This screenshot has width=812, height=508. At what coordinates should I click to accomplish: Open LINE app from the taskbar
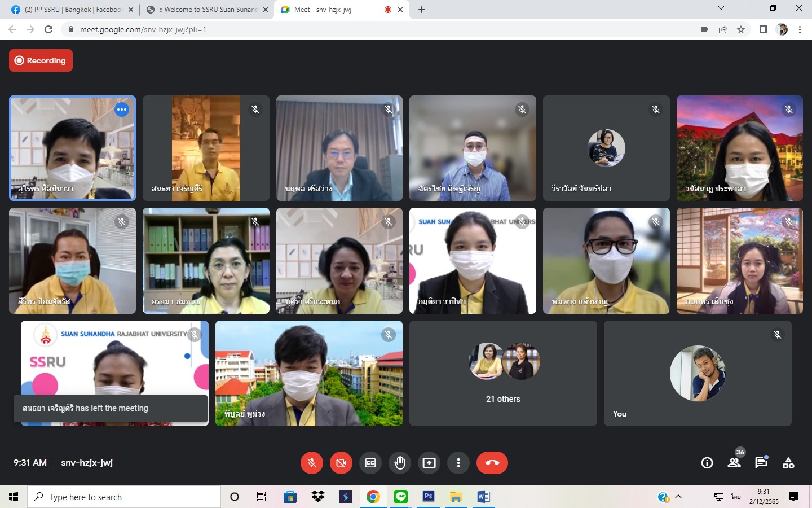[x=401, y=497]
